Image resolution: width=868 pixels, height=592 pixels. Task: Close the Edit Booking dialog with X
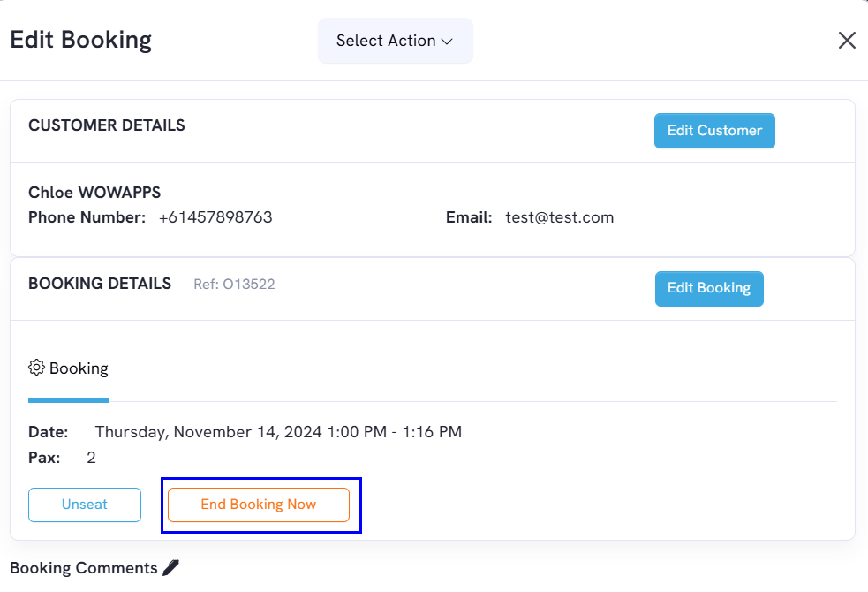tap(847, 40)
